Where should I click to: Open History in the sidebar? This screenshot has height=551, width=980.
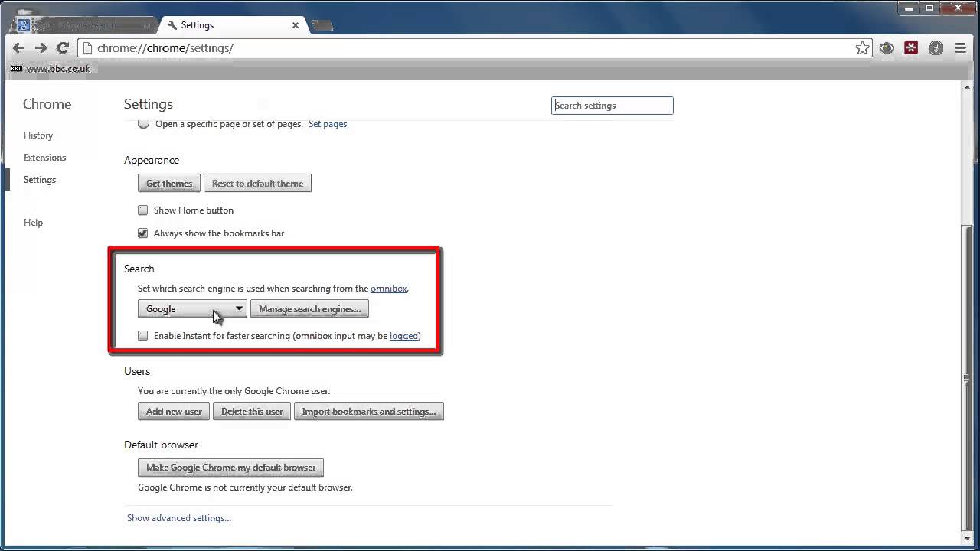pyautogui.click(x=38, y=135)
